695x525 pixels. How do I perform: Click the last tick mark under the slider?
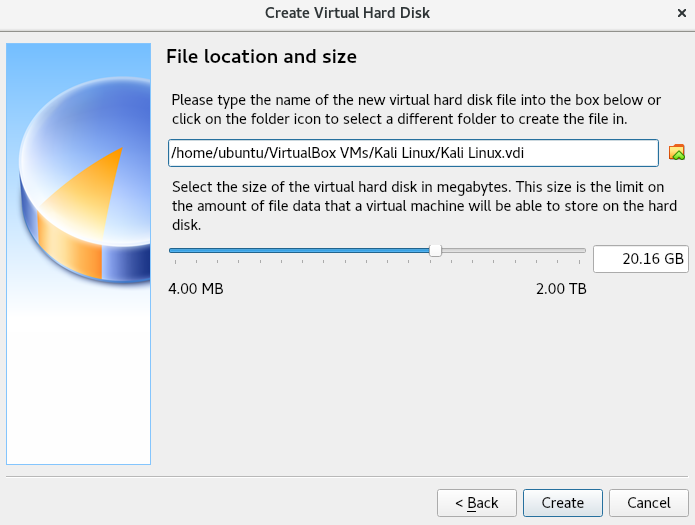[579, 262]
